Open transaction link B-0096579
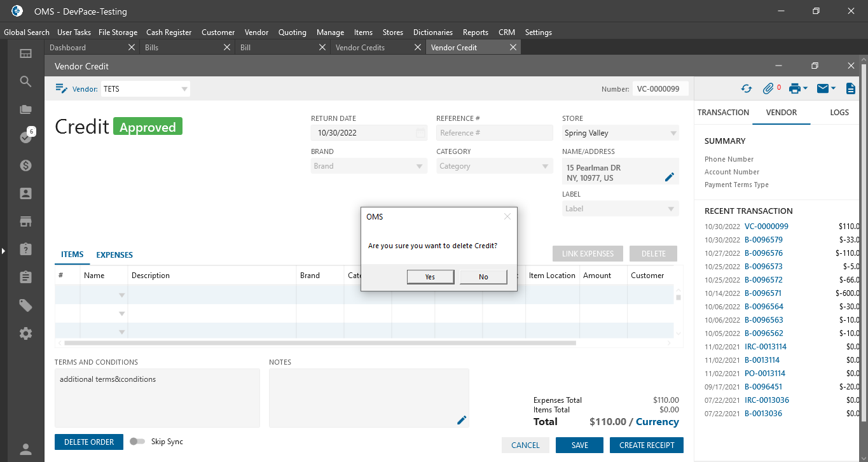Image resolution: width=868 pixels, height=462 pixels. pyautogui.click(x=763, y=240)
